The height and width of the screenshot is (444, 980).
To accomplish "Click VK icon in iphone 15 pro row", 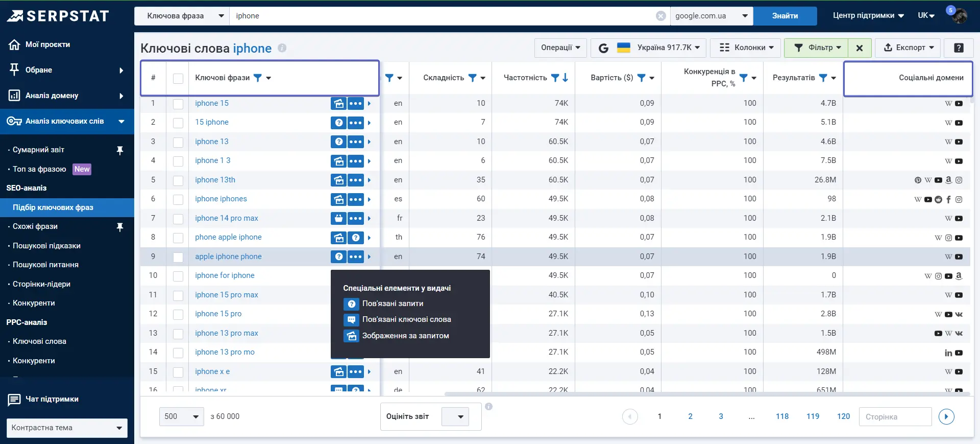I will (959, 314).
